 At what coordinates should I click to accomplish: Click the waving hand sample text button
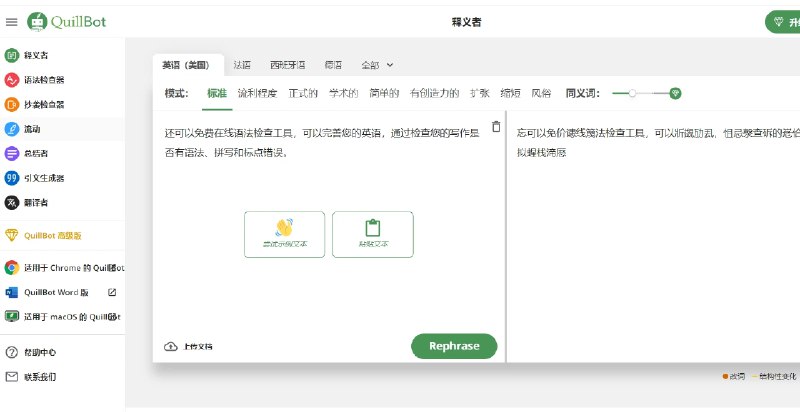pyautogui.click(x=285, y=235)
